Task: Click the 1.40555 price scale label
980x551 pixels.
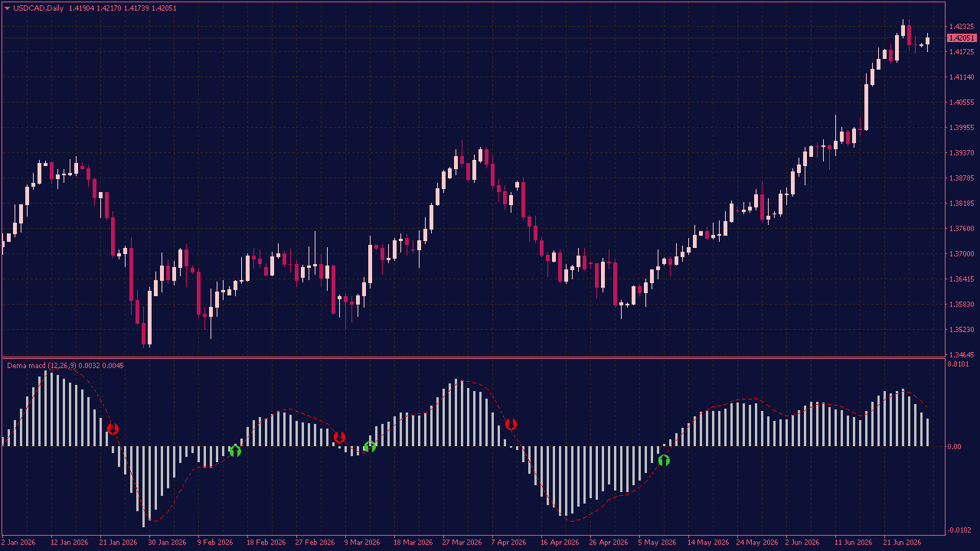Action: click(962, 103)
